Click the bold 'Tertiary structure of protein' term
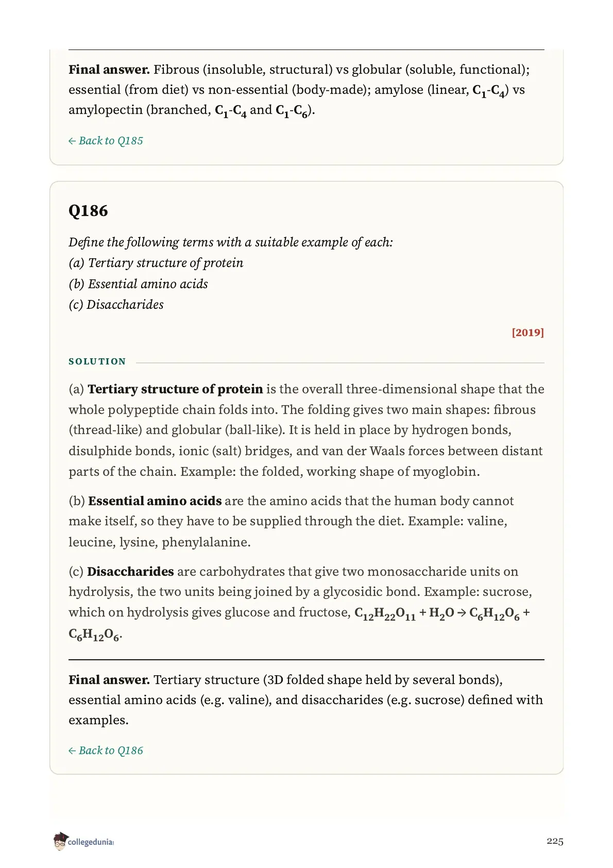Viewport: 613px width, 868px height. click(x=176, y=389)
